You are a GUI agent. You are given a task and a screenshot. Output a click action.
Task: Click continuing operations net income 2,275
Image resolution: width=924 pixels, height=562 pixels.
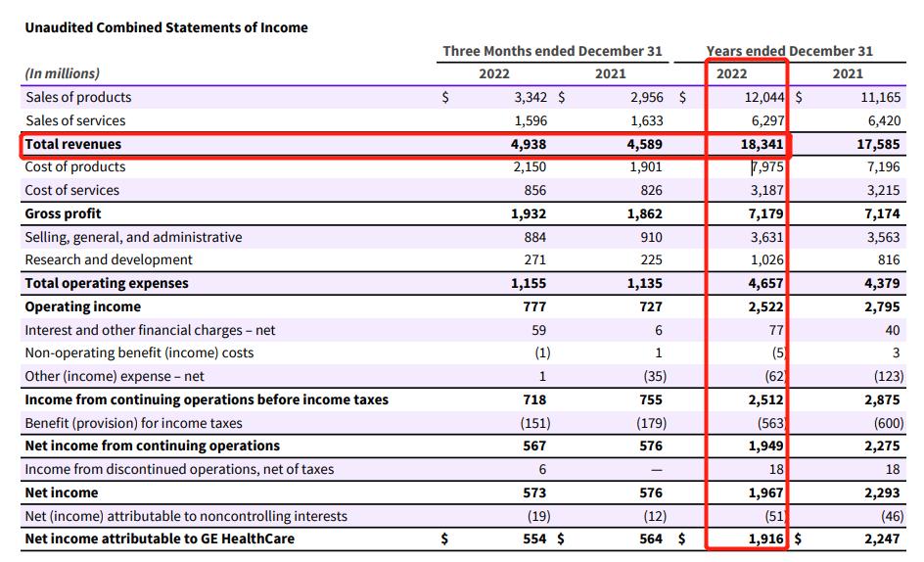pyautogui.click(x=882, y=445)
